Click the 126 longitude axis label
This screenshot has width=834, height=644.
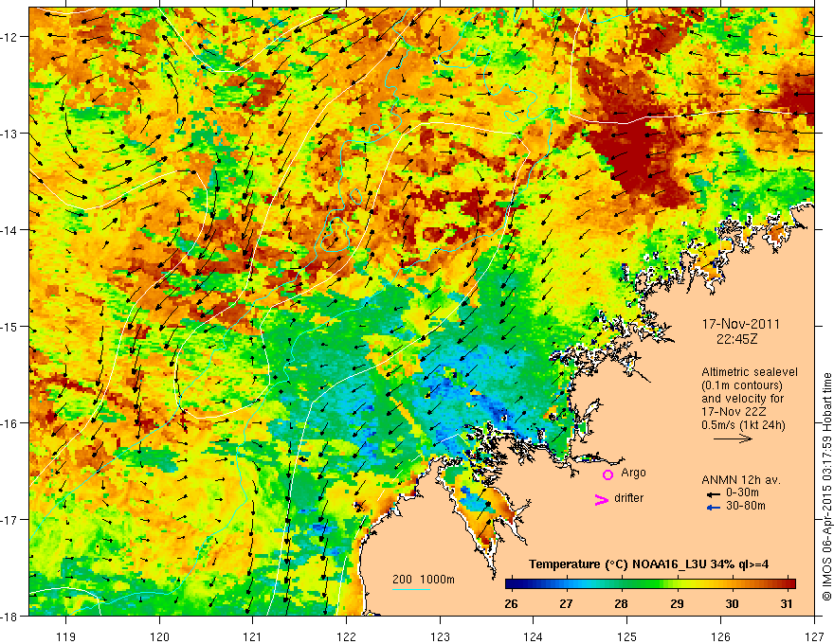tap(720, 636)
